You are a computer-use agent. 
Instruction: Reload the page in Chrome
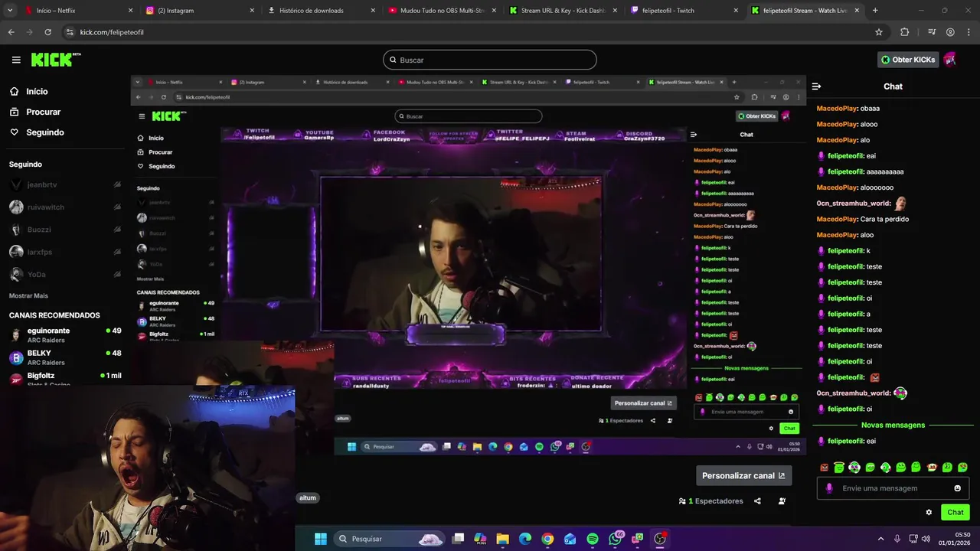pyautogui.click(x=47, y=32)
